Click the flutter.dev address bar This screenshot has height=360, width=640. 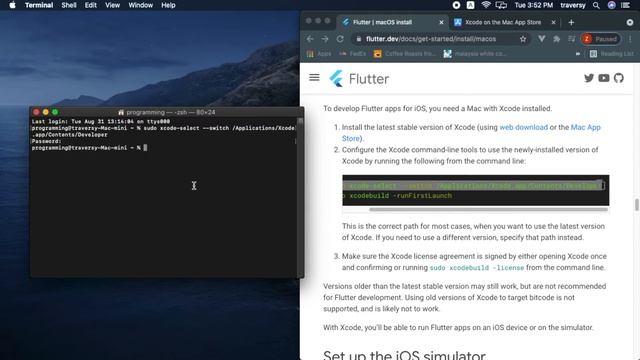431,39
